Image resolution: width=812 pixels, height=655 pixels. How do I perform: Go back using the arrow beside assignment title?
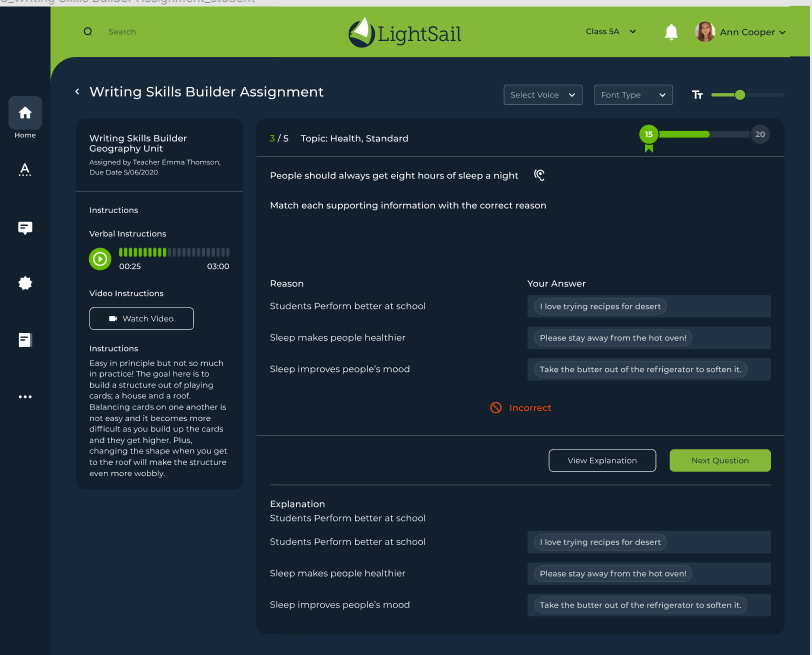[x=77, y=92]
